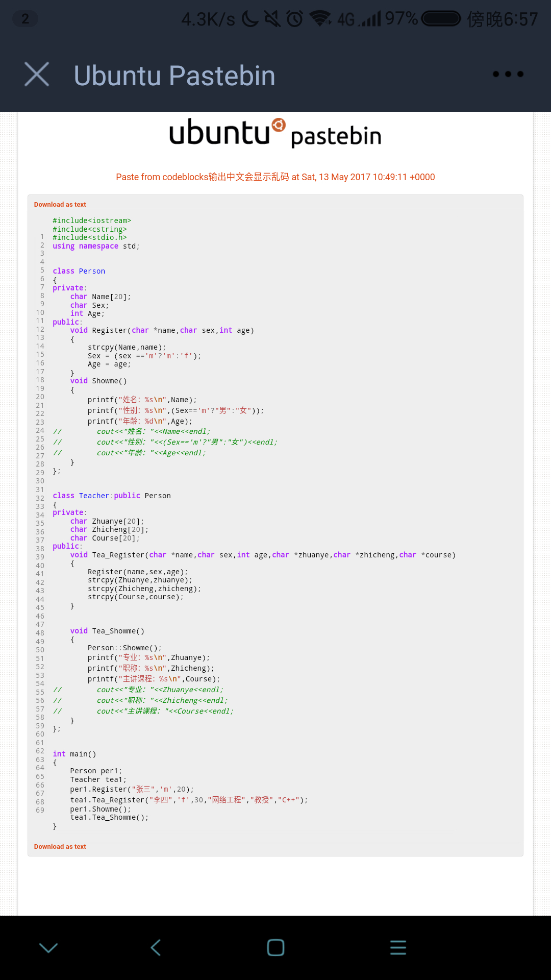Tap the commented 'cout<<"主讲课程: "' line
The height and width of the screenshot is (980, 551).
pos(143,711)
